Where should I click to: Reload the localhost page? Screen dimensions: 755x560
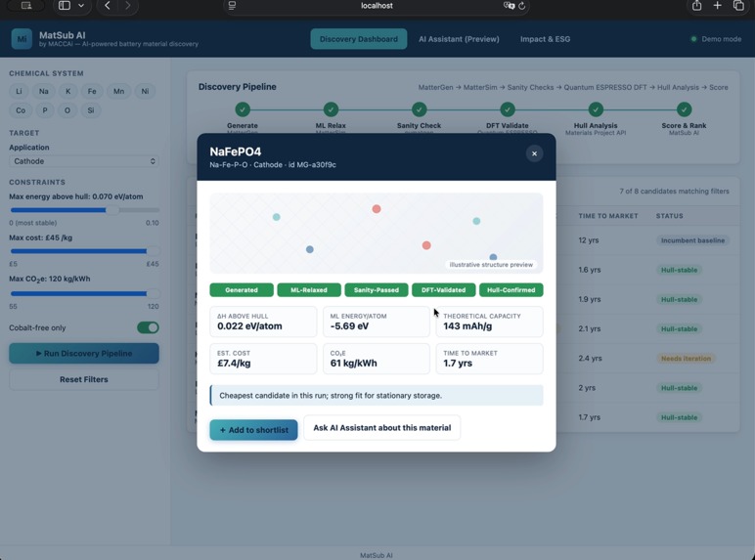pyautogui.click(x=522, y=6)
